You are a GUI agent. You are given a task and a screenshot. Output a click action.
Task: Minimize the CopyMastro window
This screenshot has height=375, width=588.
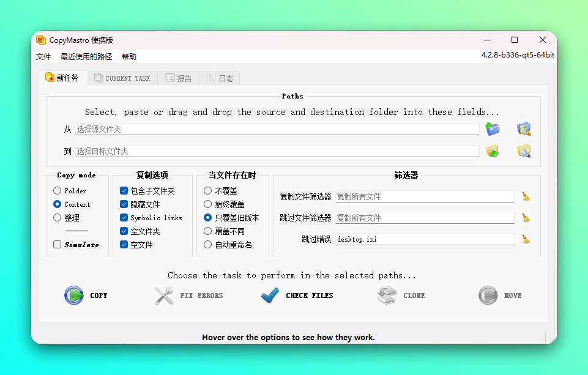(487, 40)
